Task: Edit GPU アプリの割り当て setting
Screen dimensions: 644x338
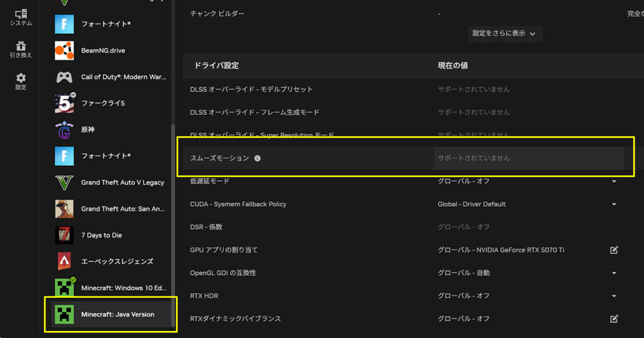Action: click(x=614, y=250)
